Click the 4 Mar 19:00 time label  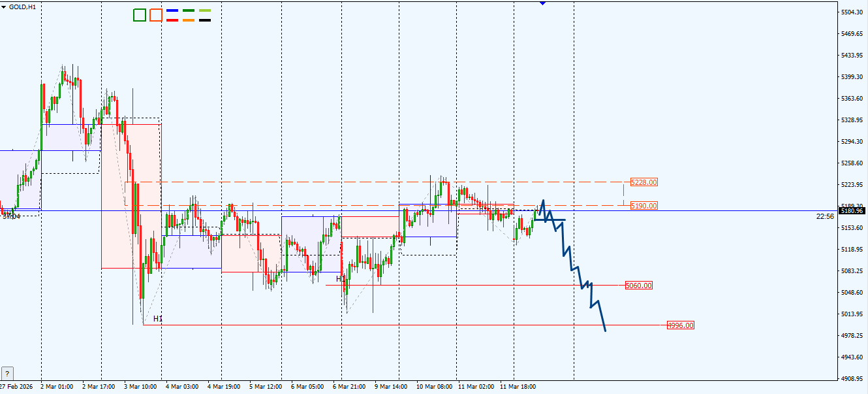point(224,387)
